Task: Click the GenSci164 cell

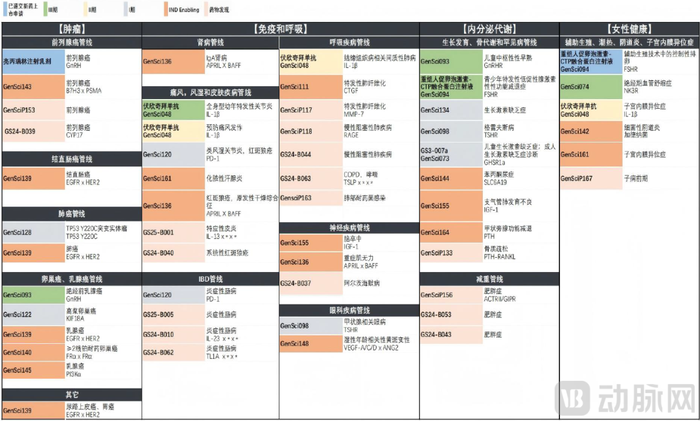Action: coord(451,232)
